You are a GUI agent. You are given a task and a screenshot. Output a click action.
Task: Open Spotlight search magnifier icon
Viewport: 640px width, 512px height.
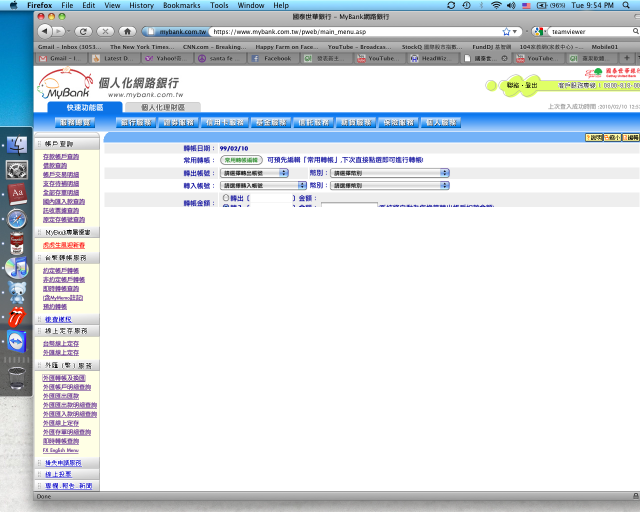626,5
